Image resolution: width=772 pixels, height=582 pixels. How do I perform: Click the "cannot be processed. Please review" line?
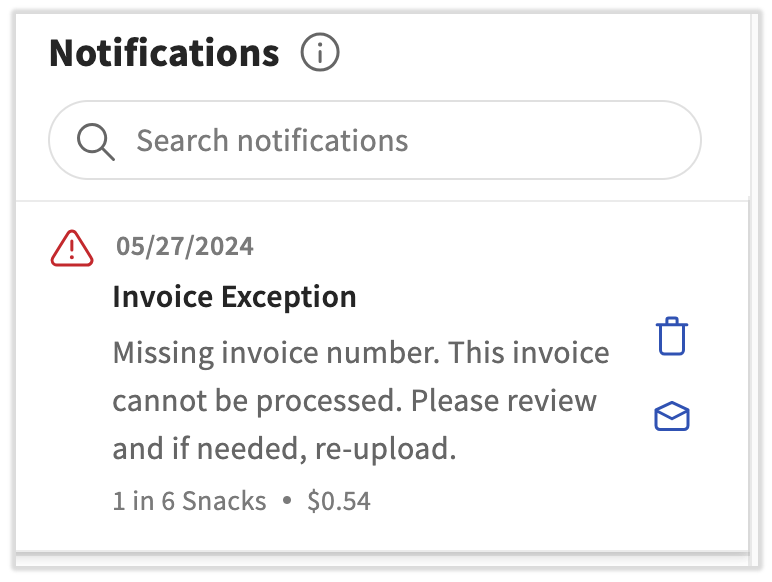click(x=354, y=401)
